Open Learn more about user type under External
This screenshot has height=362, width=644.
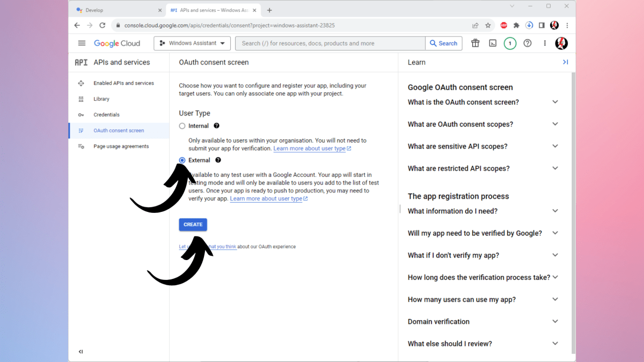(268, 199)
